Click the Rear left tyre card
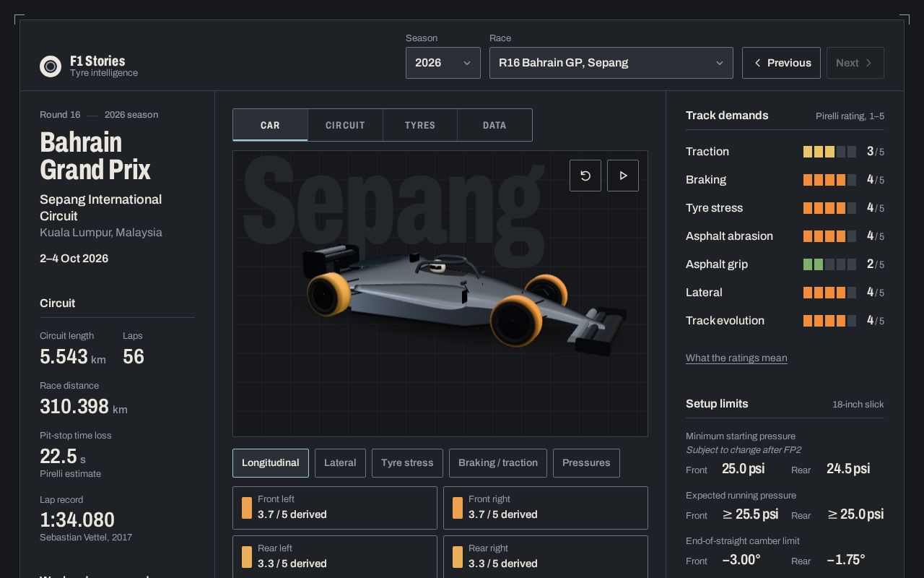The image size is (924, 578). [335, 556]
